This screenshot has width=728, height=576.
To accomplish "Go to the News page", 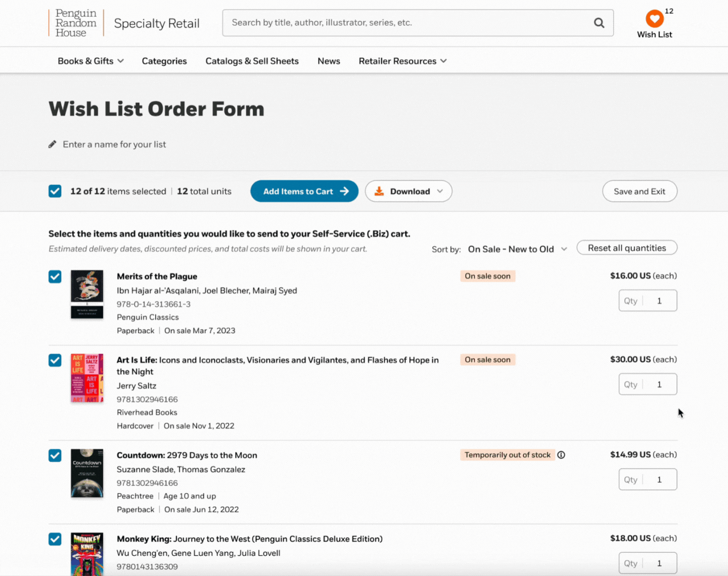I will [329, 61].
